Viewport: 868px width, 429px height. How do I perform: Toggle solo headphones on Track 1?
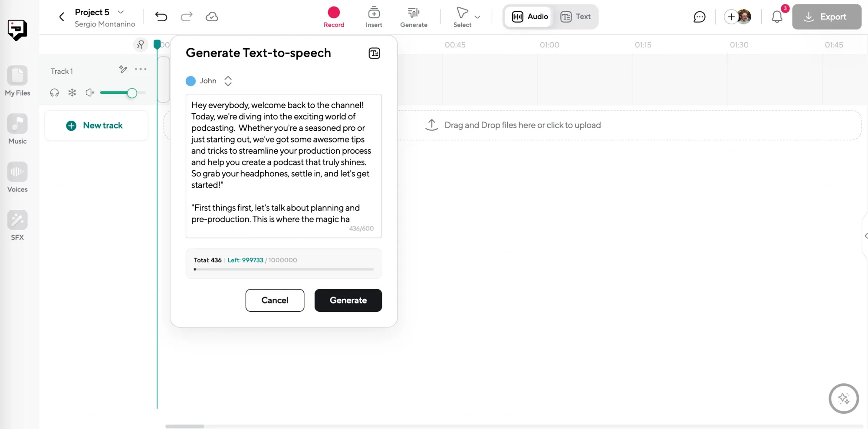click(x=54, y=92)
